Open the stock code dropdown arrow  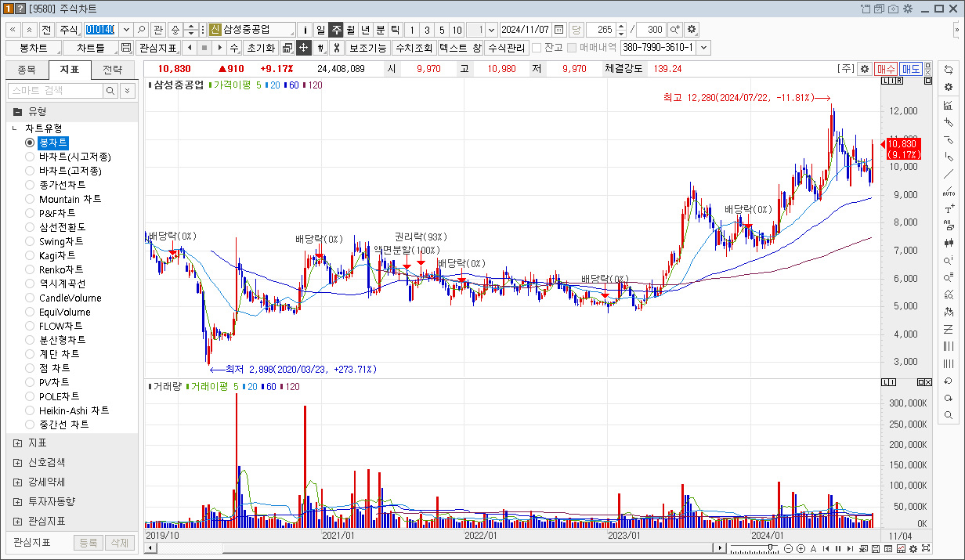point(126,29)
